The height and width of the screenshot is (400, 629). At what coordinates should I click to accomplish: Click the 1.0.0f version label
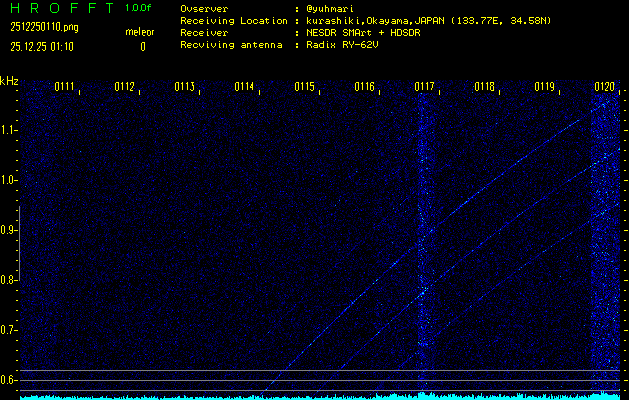tap(139, 8)
